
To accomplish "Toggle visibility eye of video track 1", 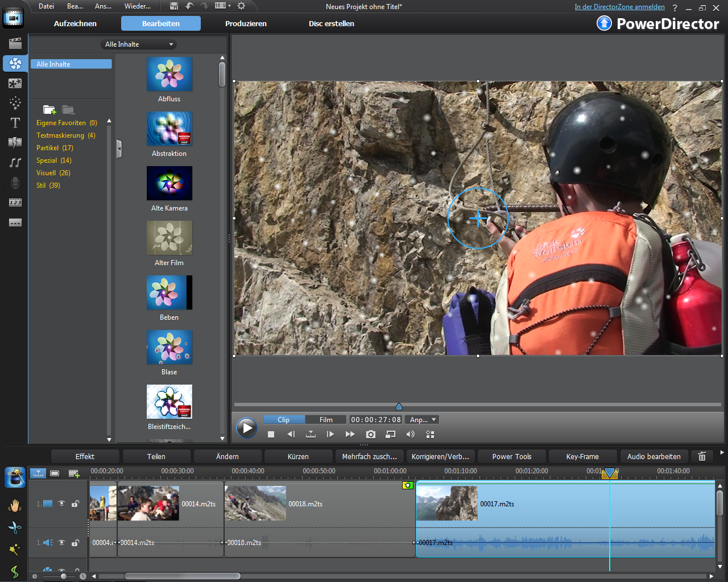I will tap(61, 503).
